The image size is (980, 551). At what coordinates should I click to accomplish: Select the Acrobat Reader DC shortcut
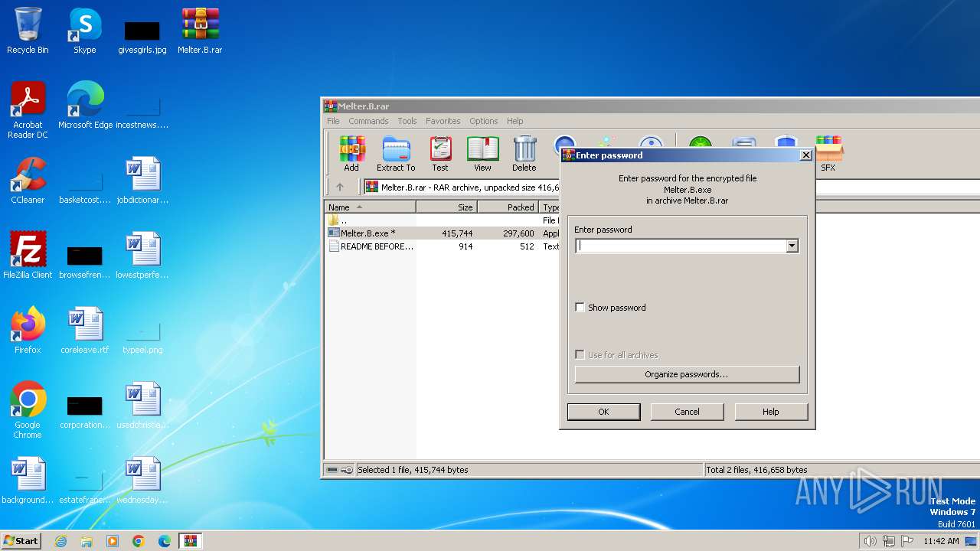click(28, 111)
